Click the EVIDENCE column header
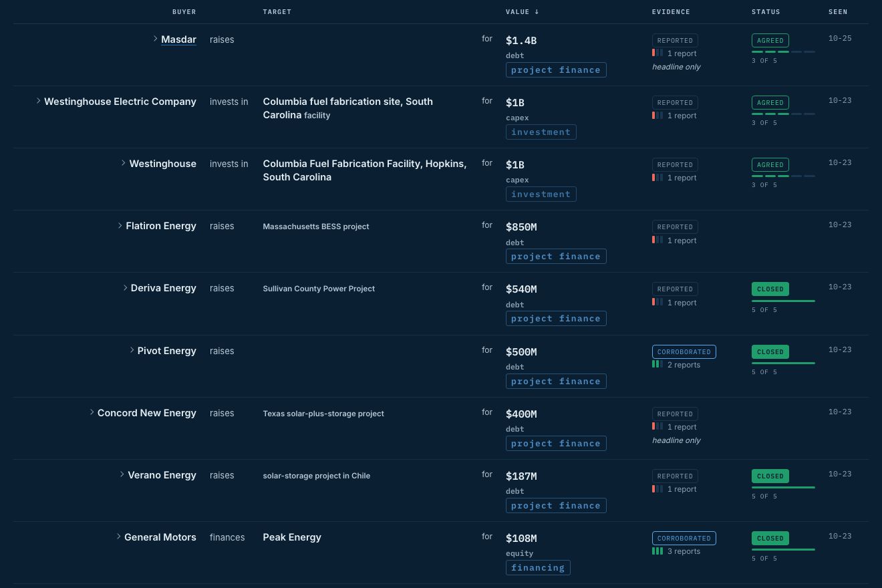 pos(671,12)
